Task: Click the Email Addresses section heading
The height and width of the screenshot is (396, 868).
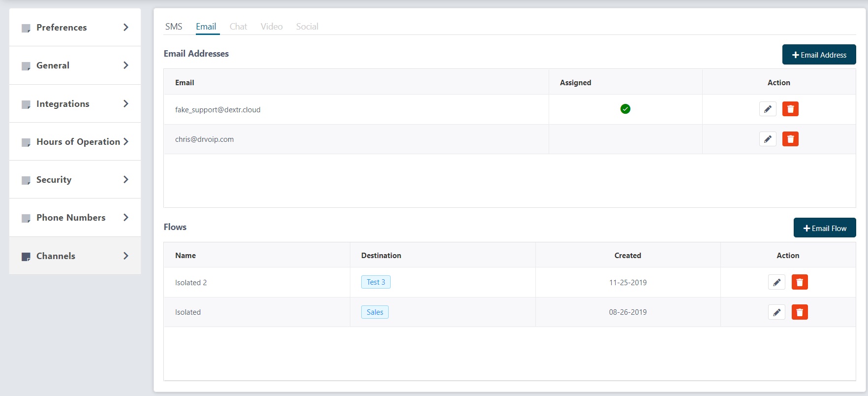Action: click(196, 54)
